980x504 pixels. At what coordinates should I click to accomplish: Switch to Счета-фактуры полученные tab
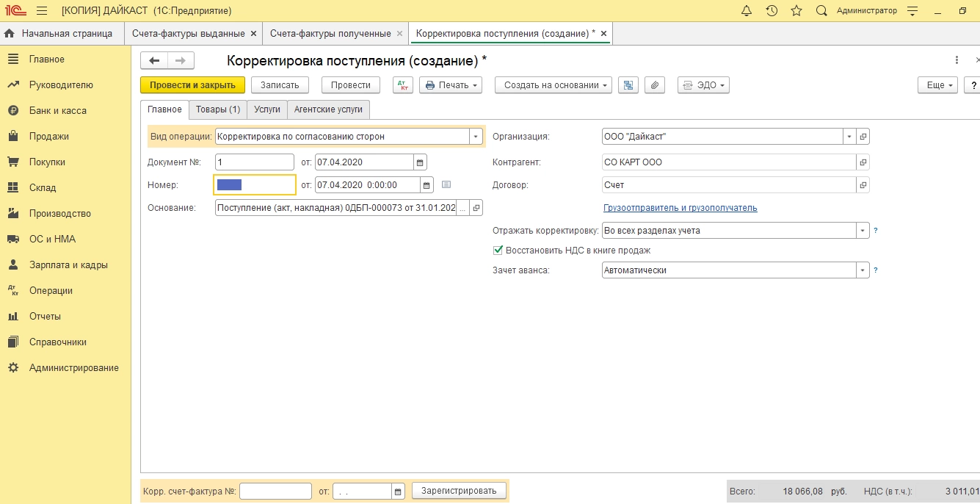point(330,34)
